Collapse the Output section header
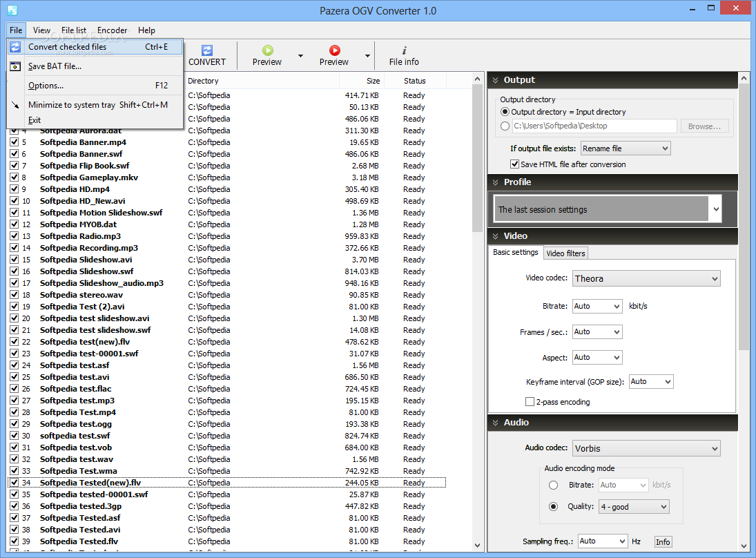Viewport: 756px width, 558px height. (x=613, y=80)
